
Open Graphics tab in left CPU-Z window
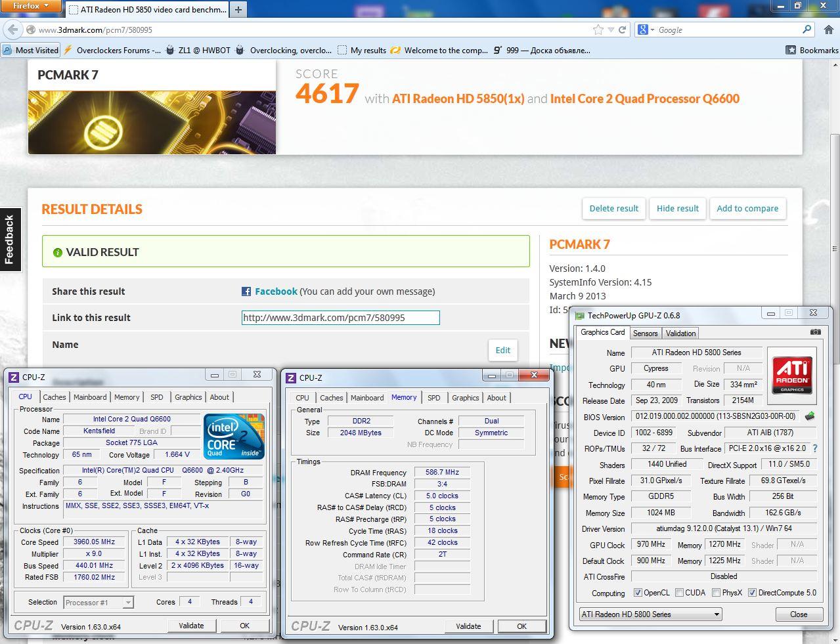188,397
